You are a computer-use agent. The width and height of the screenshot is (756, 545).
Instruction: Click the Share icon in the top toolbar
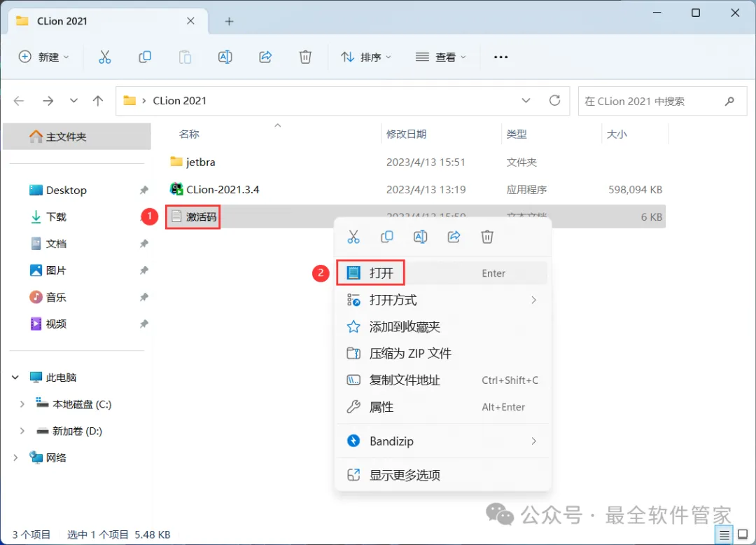coord(265,57)
